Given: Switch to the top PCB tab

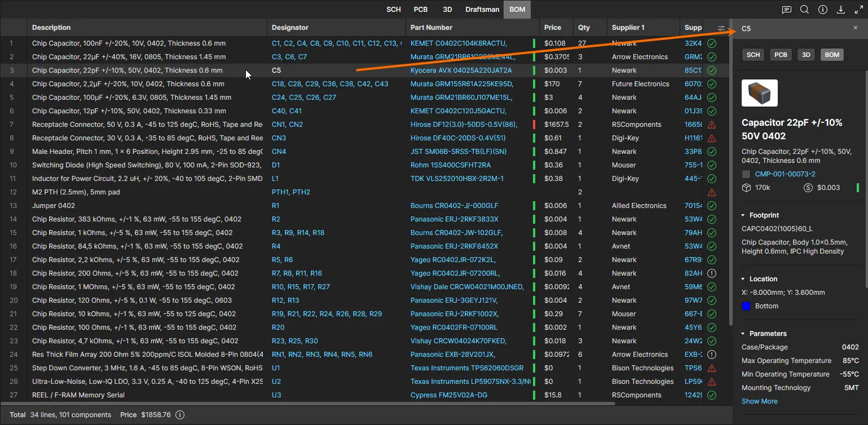Looking at the screenshot, I should 421,10.
